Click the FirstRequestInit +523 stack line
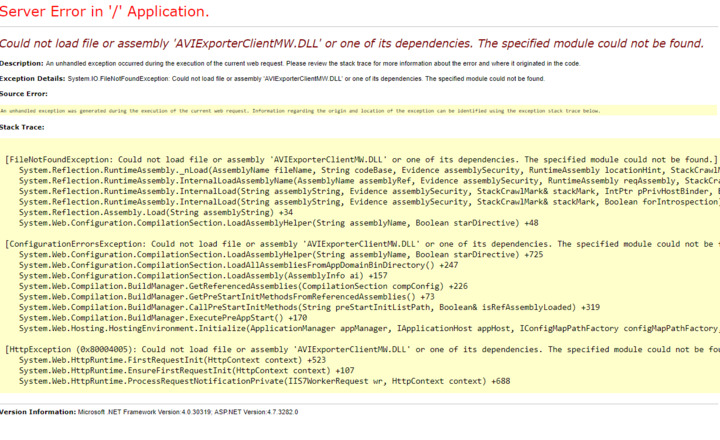This screenshot has height=440, width=720. pos(172,360)
